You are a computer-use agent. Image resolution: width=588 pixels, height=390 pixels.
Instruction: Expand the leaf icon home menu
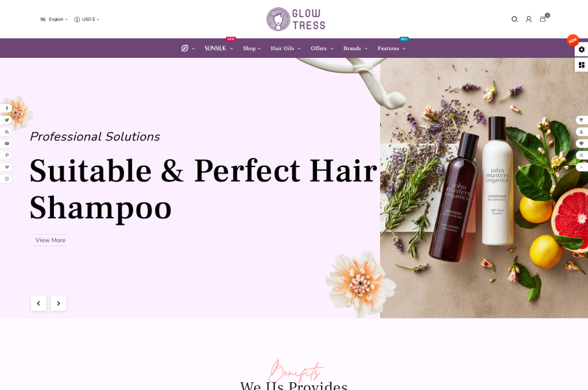(188, 48)
